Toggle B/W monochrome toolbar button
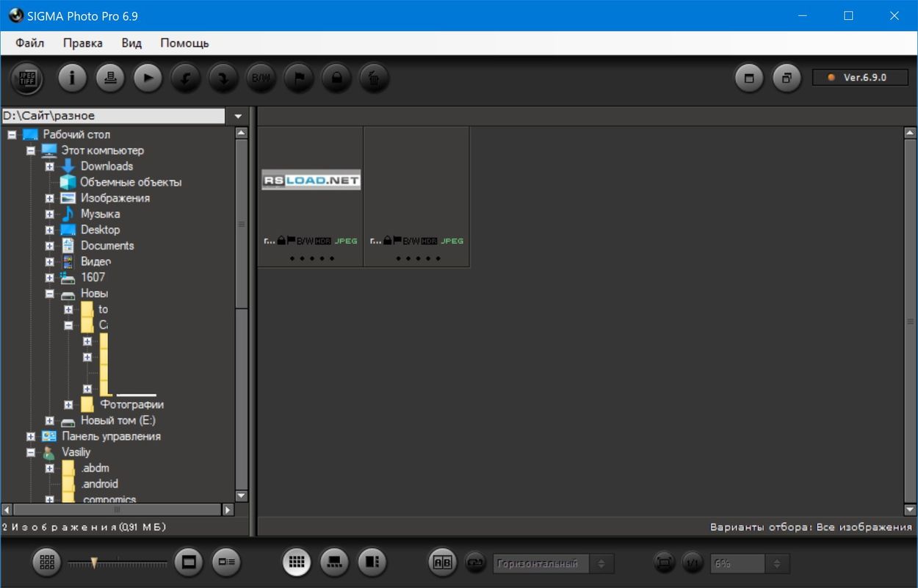The height and width of the screenshot is (588, 918). tap(261, 78)
